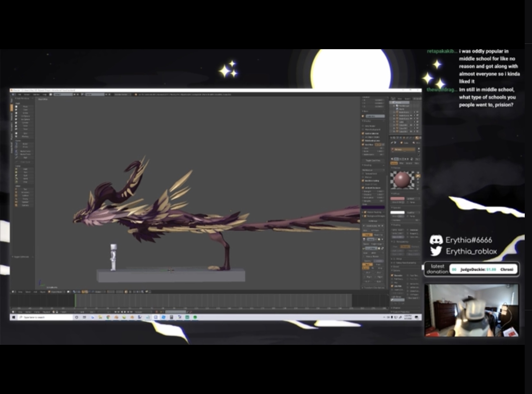Enable the Only Render display checkbox
This screenshot has height=394, width=532.
pyautogui.click(x=363, y=126)
